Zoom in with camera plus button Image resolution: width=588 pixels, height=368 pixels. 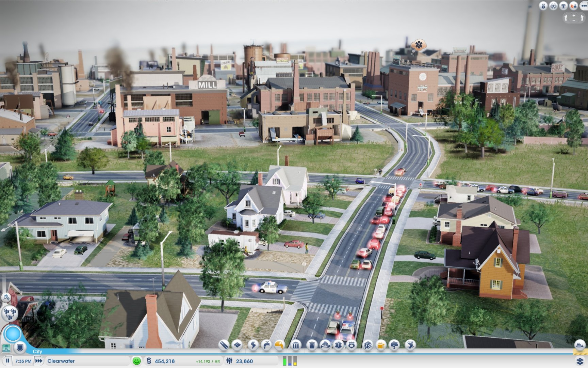pos(574,15)
